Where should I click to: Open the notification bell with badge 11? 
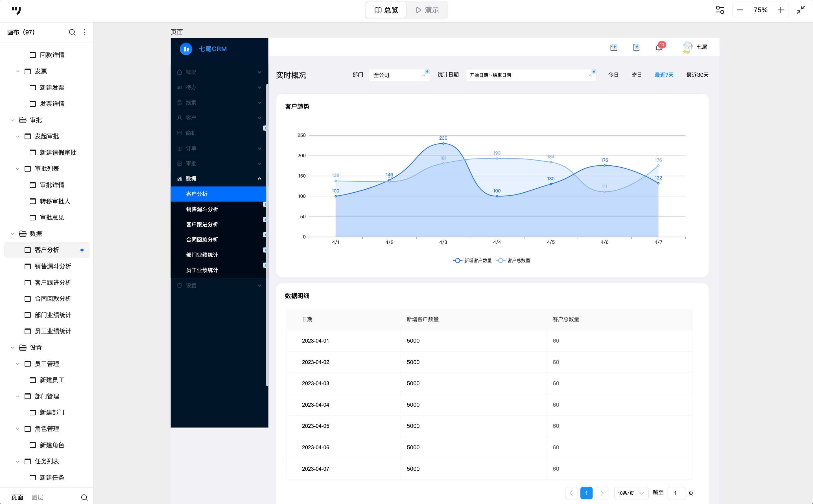659,48
